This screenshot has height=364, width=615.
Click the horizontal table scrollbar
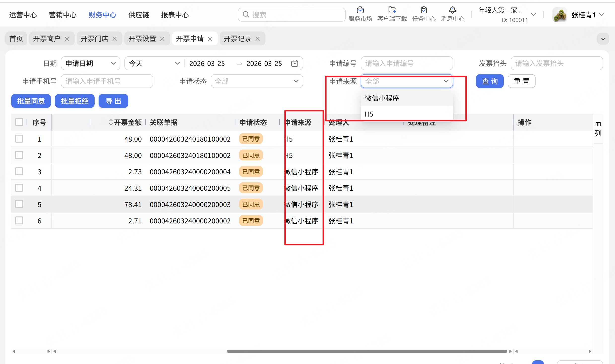(366, 351)
